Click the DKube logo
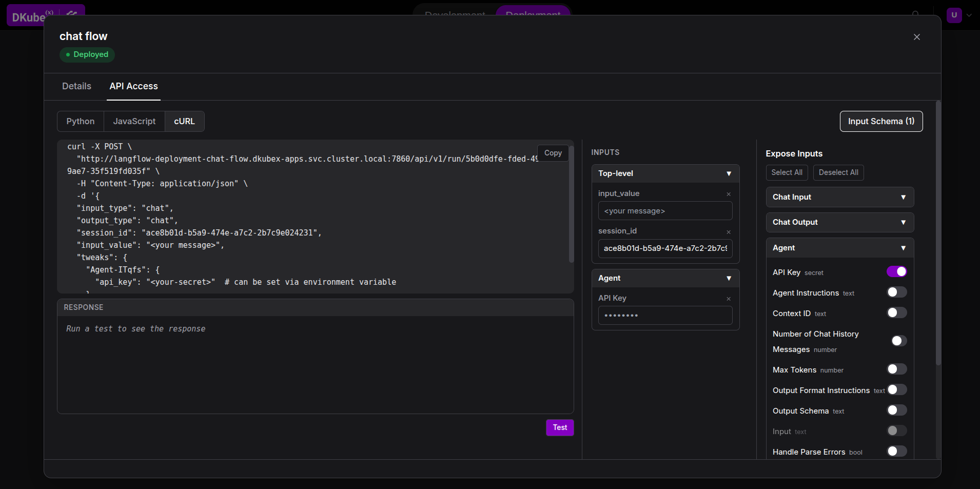This screenshot has width=980, height=489. pos(28,16)
